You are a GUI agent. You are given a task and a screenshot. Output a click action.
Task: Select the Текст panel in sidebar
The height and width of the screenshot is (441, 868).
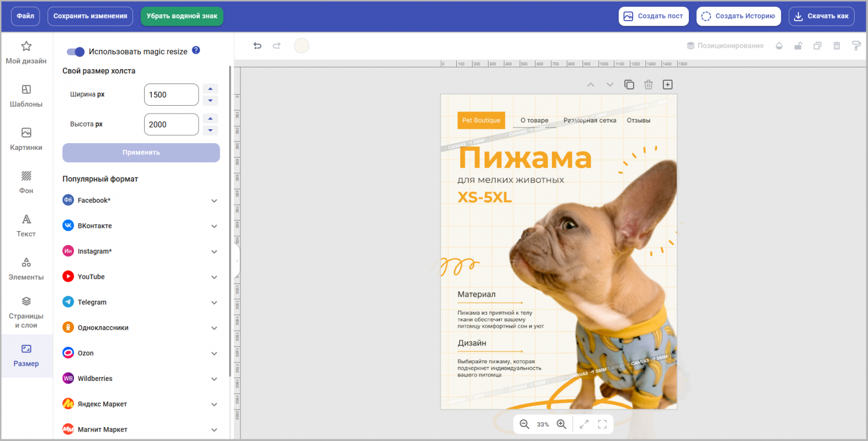click(x=26, y=226)
